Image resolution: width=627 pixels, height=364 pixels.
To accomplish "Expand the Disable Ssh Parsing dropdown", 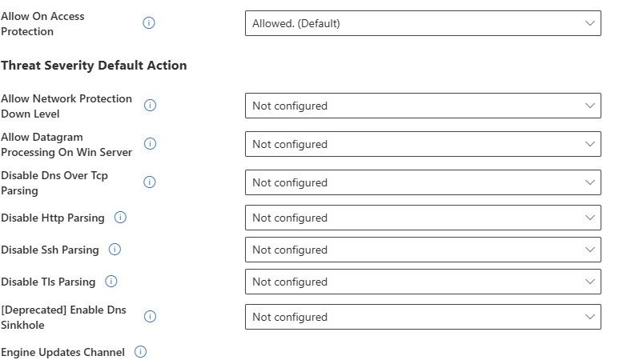I will [x=423, y=250].
